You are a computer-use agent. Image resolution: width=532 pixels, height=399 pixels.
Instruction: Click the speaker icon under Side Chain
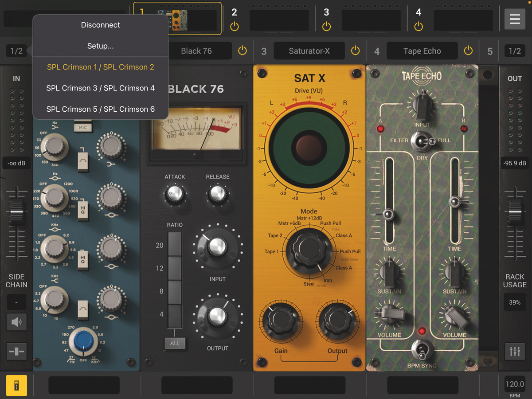point(16,322)
